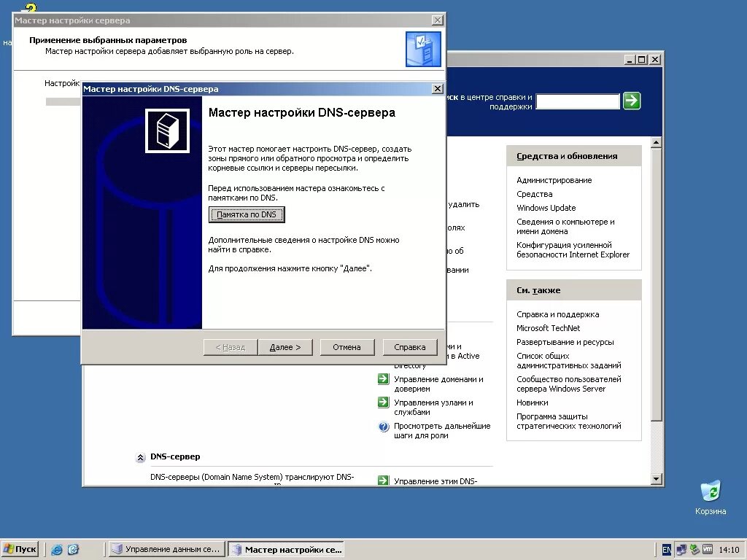747x560 pixels.
Task: Click network connection tray icon
Action: tap(681, 550)
